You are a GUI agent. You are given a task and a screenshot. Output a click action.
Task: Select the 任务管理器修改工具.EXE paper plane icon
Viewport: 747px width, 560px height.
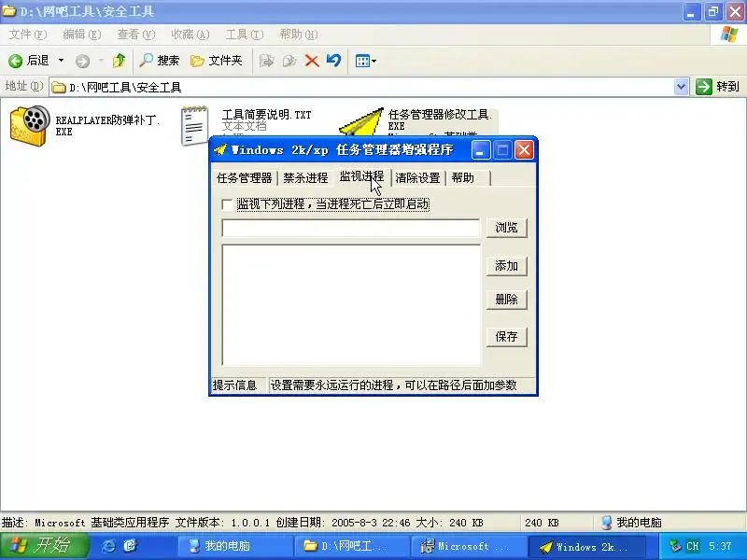click(362, 121)
